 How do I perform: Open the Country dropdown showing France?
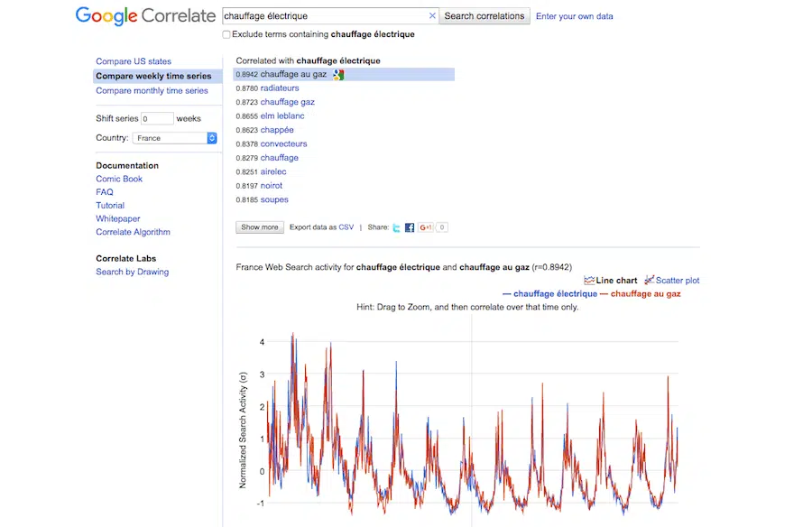175,138
